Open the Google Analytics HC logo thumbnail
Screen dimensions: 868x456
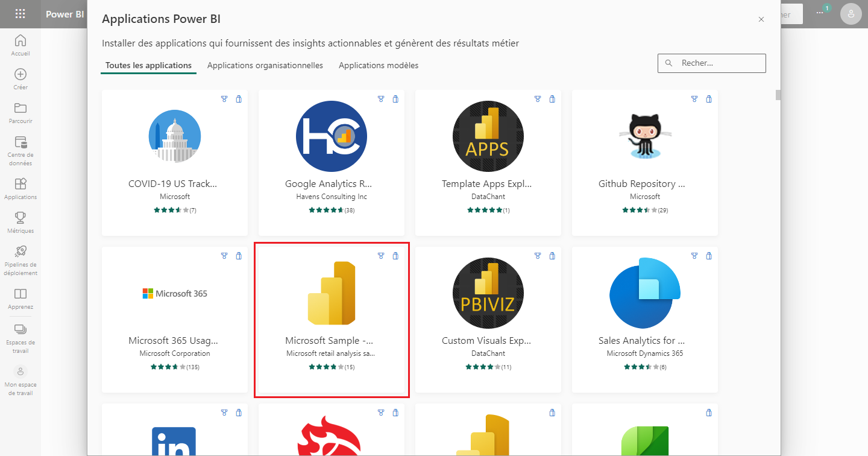pyautogui.click(x=332, y=136)
